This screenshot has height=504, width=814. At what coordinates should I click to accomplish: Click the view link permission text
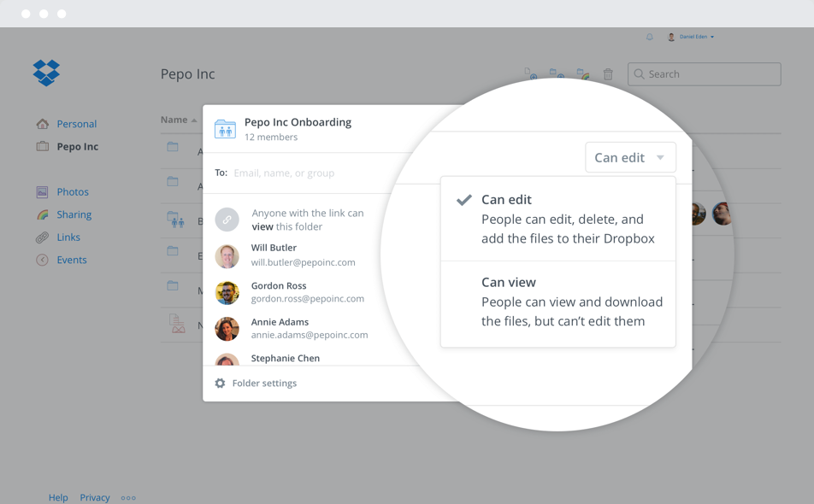coord(262,226)
